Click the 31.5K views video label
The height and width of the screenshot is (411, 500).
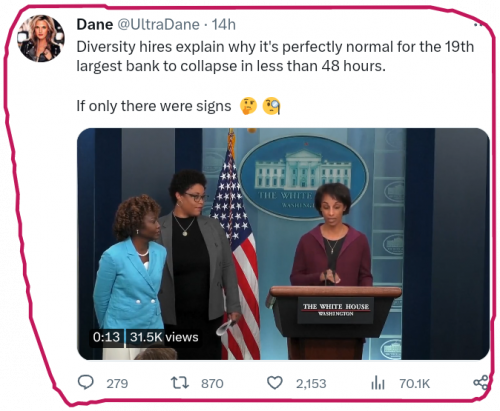tap(164, 337)
